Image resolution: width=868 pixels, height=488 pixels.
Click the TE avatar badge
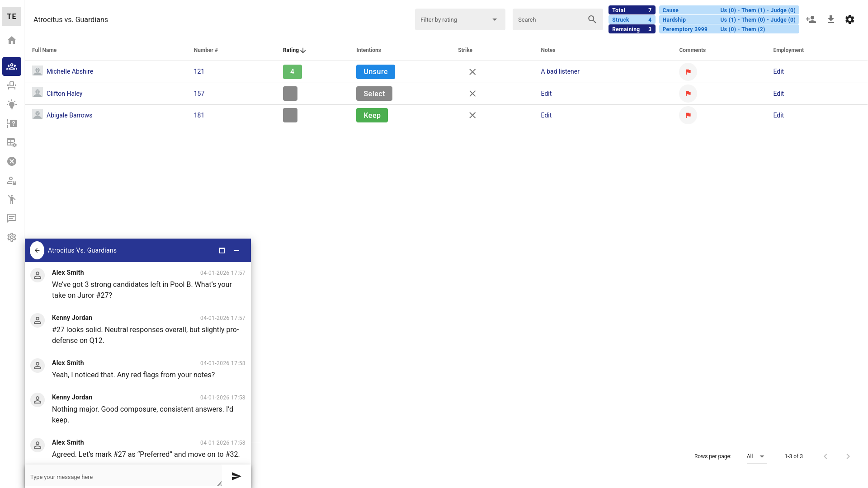pos(12,17)
